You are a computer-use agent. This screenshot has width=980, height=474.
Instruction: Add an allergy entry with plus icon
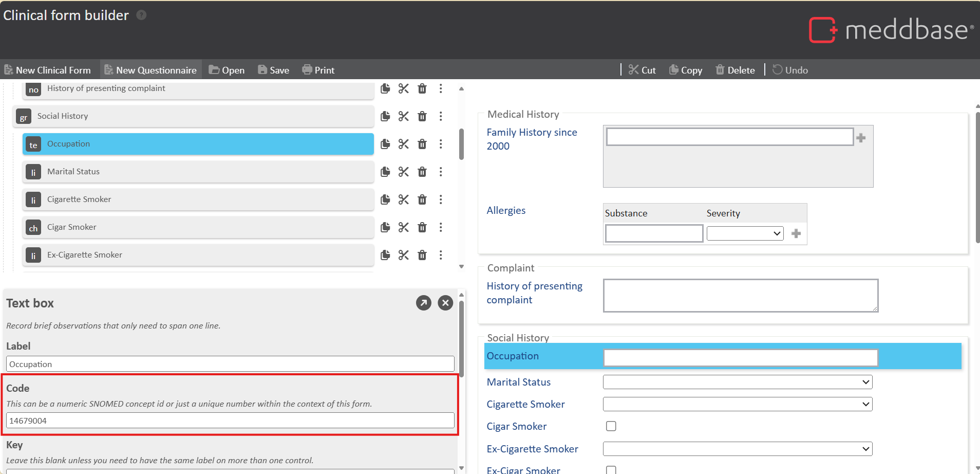pyautogui.click(x=796, y=234)
